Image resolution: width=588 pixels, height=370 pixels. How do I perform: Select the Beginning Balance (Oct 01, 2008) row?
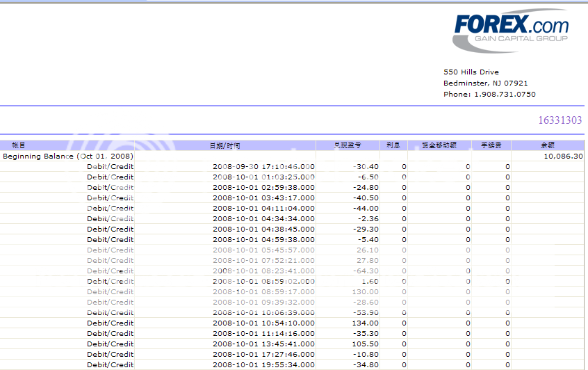[68, 156]
